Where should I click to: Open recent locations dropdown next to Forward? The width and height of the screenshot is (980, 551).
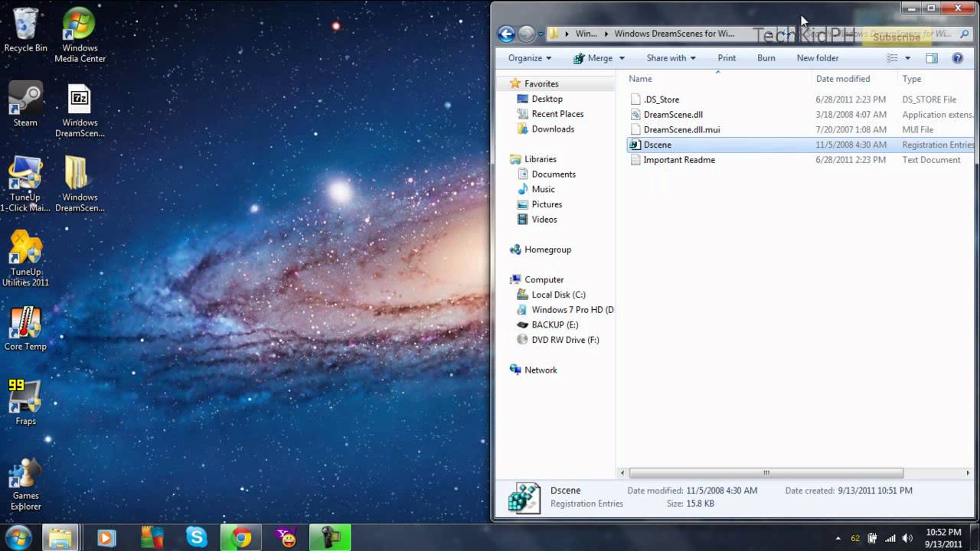click(541, 34)
